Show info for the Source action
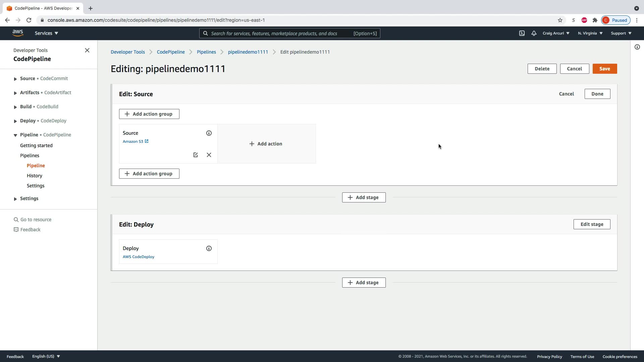 coord(209,133)
